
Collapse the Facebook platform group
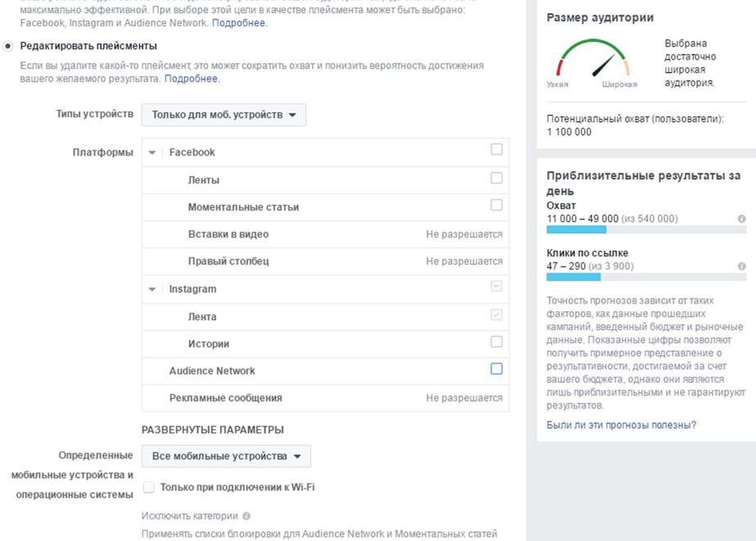(x=152, y=153)
